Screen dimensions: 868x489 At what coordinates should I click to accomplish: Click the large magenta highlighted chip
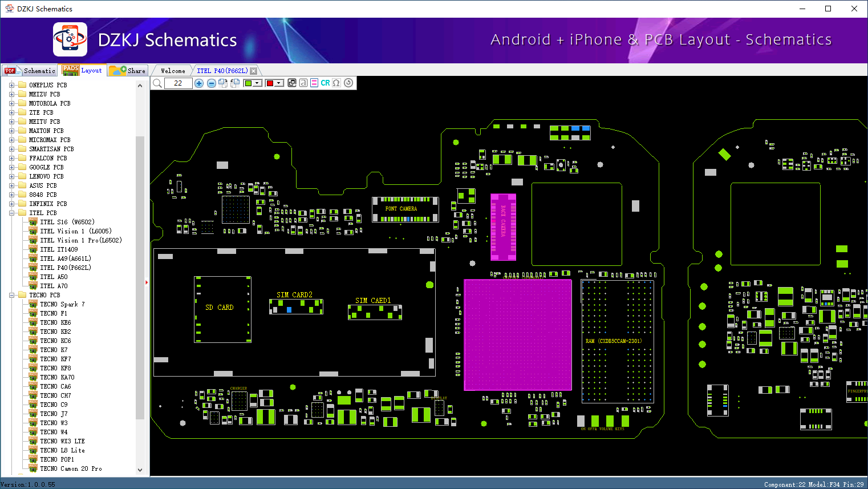pyautogui.click(x=518, y=335)
